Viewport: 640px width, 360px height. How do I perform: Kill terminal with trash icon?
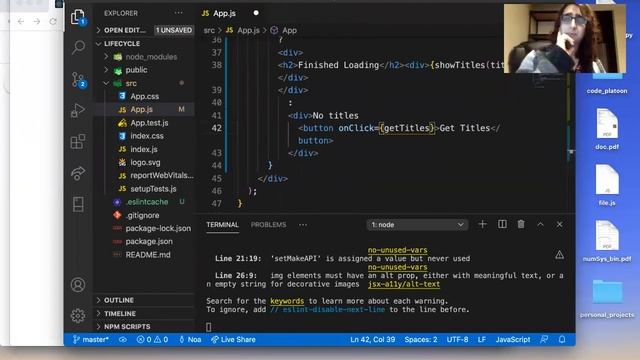coord(521,224)
